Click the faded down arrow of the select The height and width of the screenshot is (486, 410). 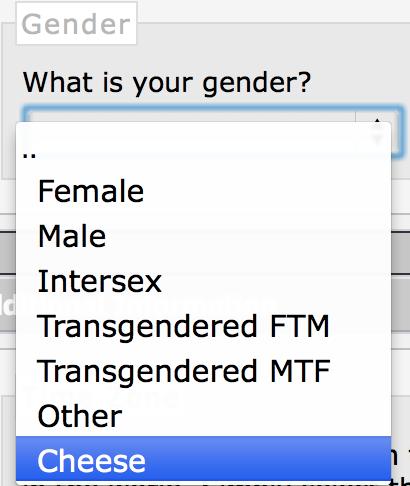coord(377,139)
